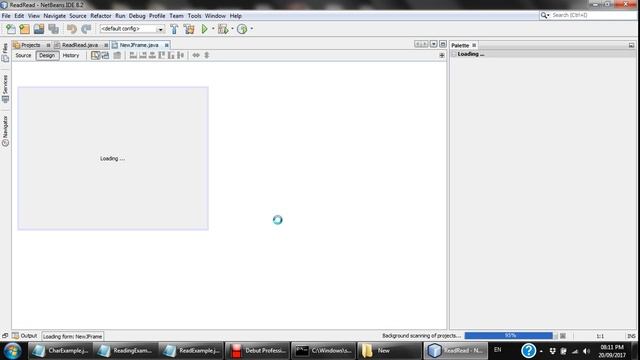Click the Undo arrow icon
This screenshot has height=360, width=640.
coord(72,29)
